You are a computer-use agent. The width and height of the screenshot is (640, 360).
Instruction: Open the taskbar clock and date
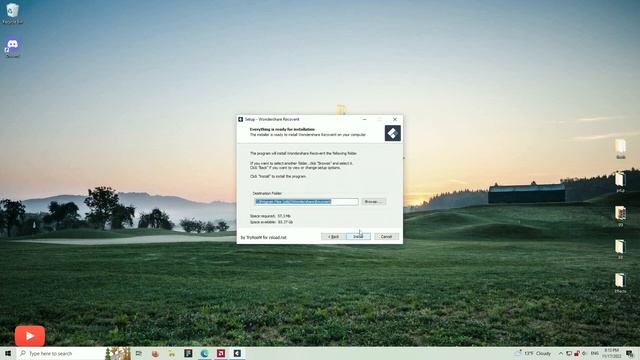(611, 353)
